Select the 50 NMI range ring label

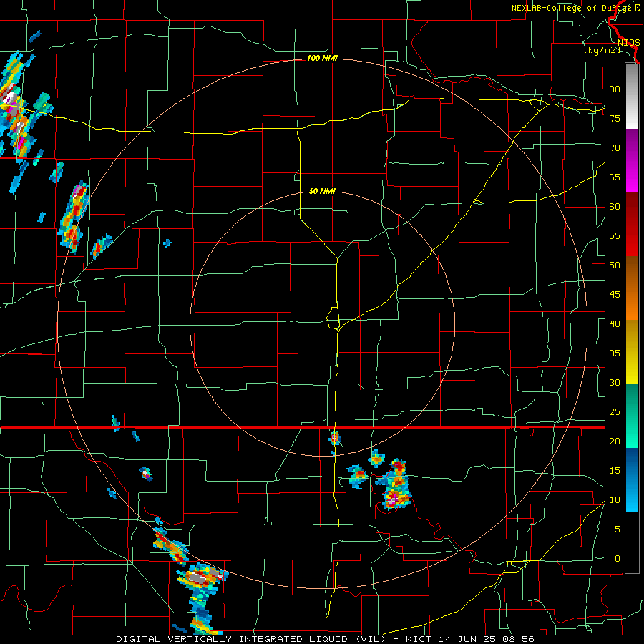point(322,191)
